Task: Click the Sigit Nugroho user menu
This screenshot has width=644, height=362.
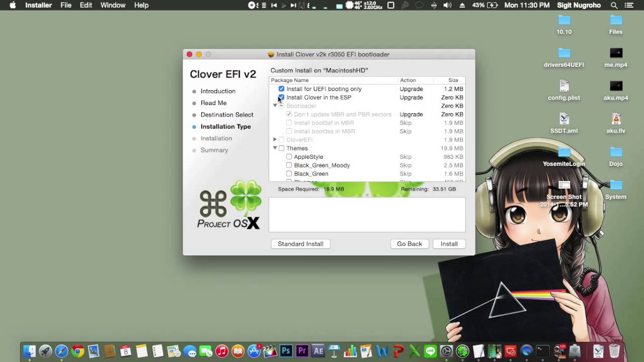Action: pyautogui.click(x=579, y=5)
